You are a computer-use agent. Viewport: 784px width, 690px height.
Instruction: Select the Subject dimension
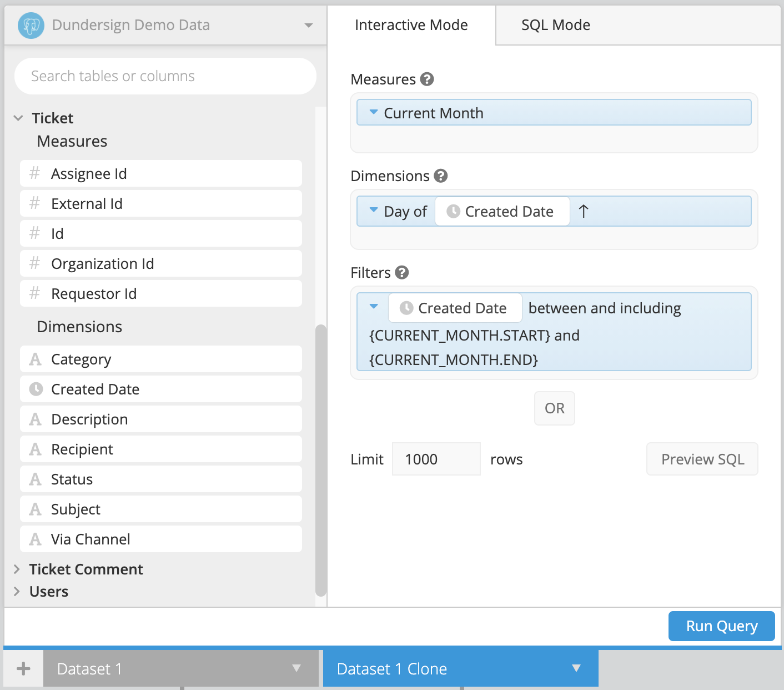pyautogui.click(x=161, y=509)
